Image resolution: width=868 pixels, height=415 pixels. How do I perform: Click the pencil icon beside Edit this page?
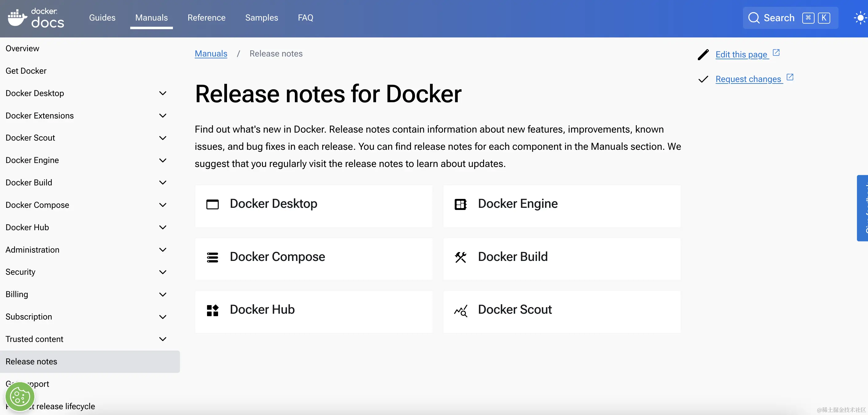tap(703, 55)
